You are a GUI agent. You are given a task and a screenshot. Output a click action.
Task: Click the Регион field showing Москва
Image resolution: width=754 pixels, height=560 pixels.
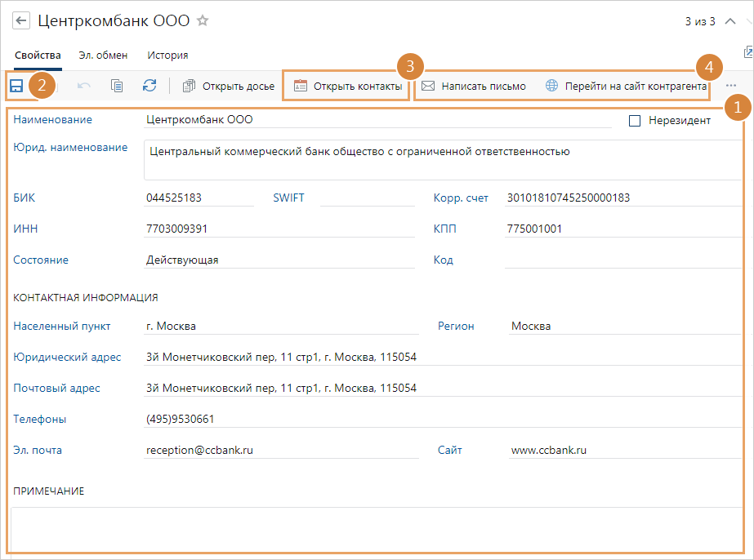point(621,327)
